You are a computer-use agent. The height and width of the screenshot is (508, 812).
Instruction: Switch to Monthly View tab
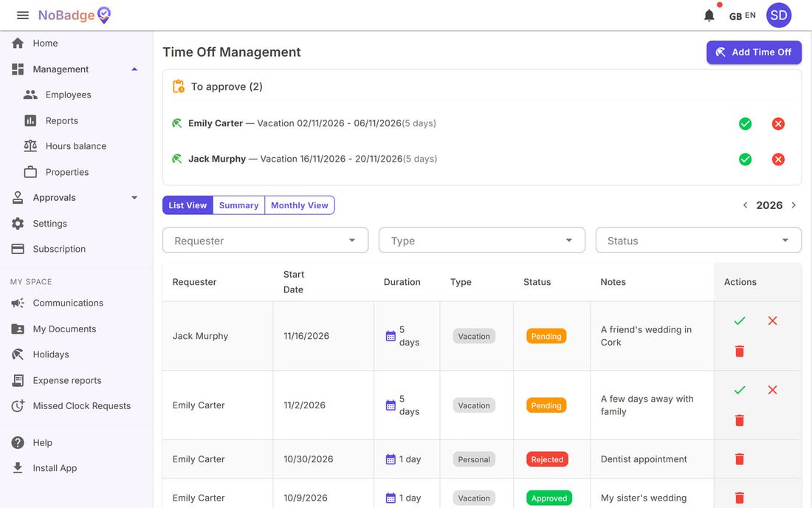299,205
